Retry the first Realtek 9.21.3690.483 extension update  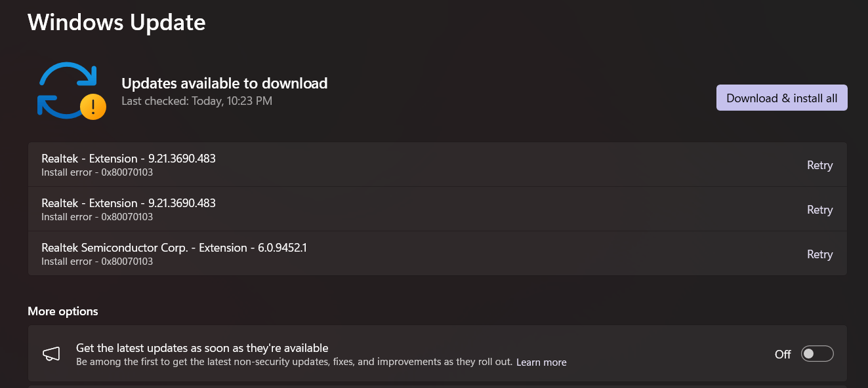pyautogui.click(x=819, y=165)
